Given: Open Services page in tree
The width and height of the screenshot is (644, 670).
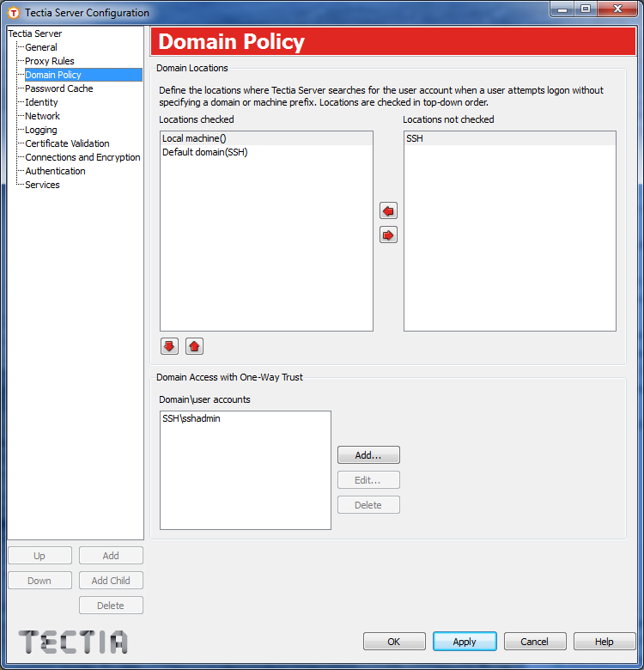Looking at the screenshot, I should pyautogui.click(x=42, y=185).
